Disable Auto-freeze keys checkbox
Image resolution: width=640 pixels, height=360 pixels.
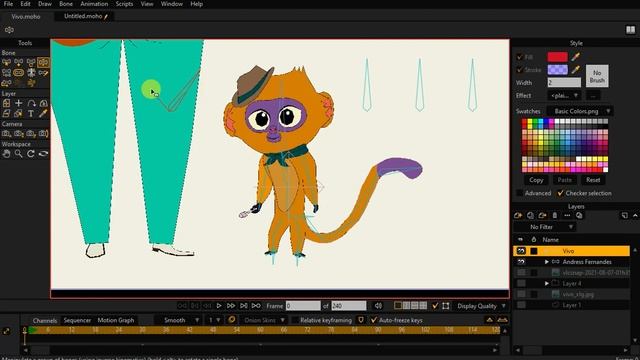[373, 320]
